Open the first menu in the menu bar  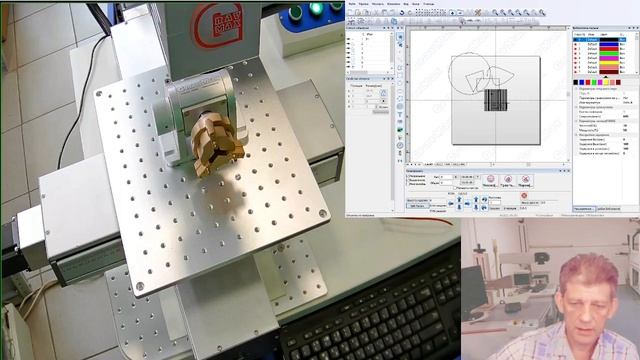coord(352,4)
